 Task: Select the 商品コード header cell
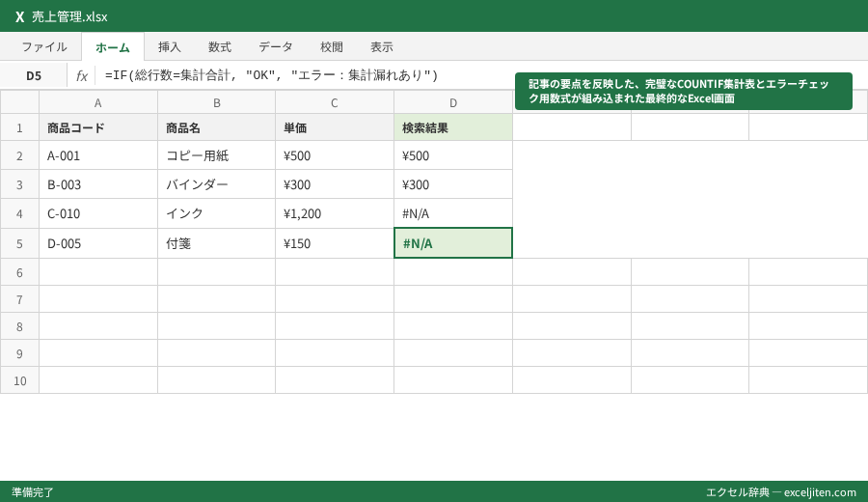point(98,127)
